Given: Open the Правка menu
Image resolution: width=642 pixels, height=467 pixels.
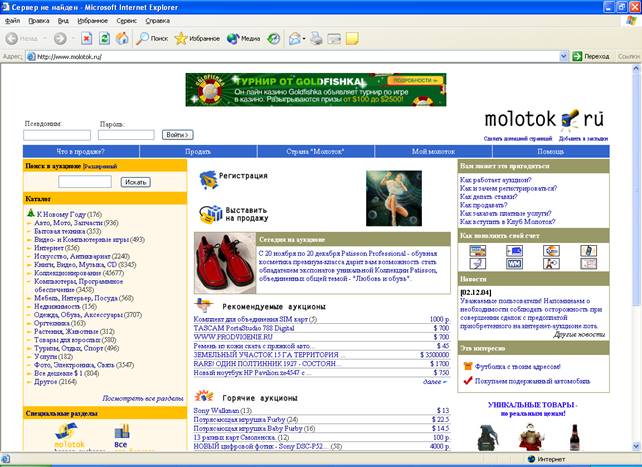Looking at the screenshot, I should pos(39,20).
